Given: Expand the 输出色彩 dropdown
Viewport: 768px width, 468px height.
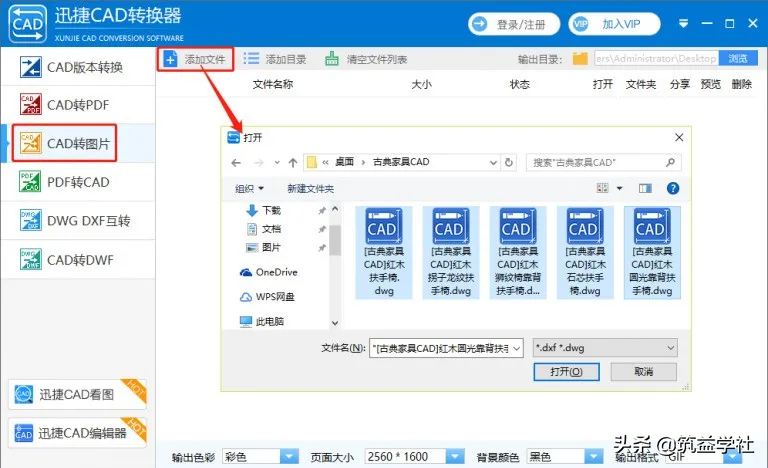Looking at the screenshot, I should point(289,457).
